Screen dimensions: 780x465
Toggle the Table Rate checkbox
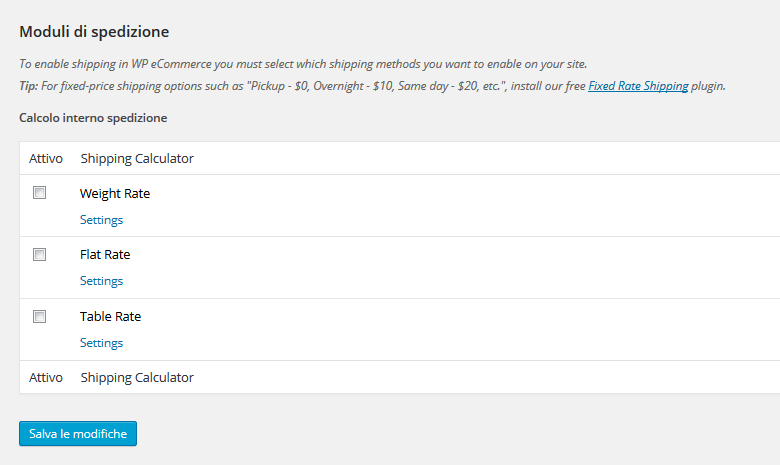[39, 316]
